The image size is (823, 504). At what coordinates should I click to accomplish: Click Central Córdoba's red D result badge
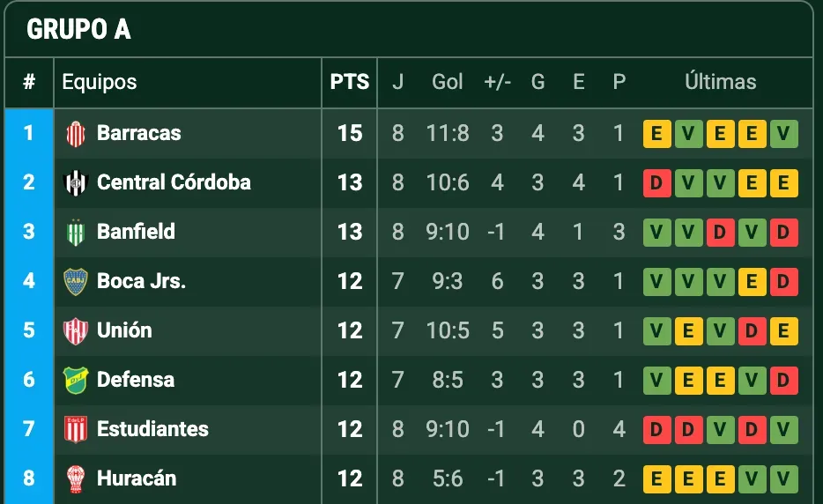(657, 183)
